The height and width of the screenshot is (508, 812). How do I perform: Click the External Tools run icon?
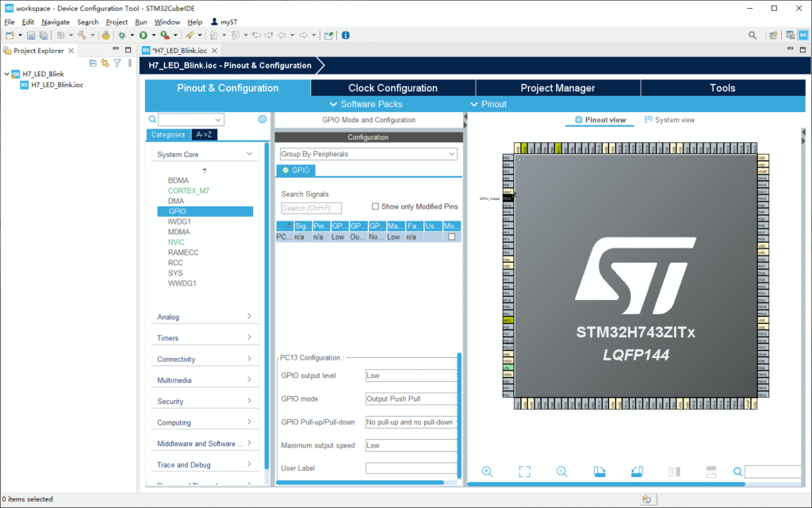point(165,35)
